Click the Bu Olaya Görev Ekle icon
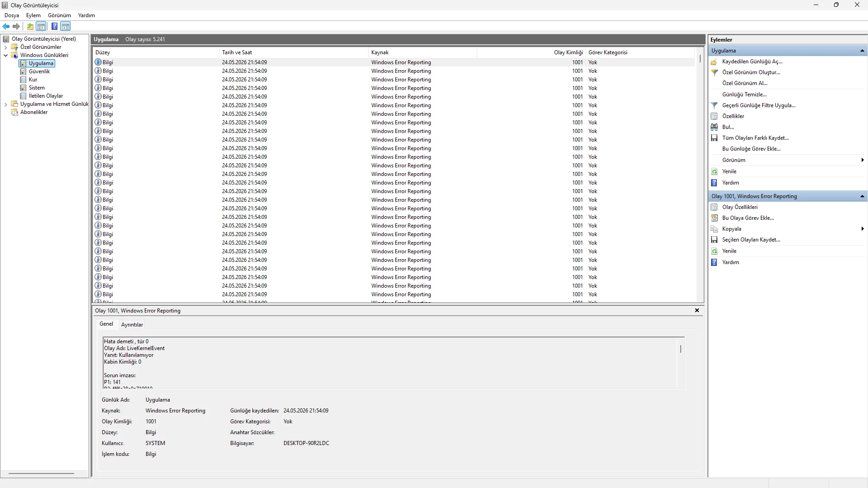 (x=714, y=218)
